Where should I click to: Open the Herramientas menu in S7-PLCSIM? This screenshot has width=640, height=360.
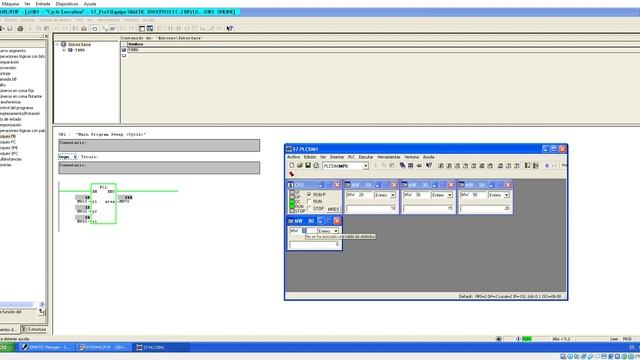click(x=389, y=157)
